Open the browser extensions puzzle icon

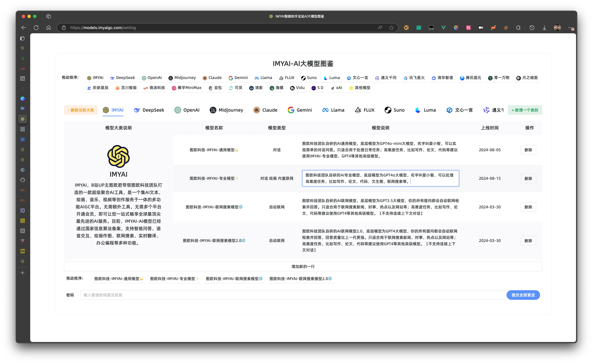518,28
